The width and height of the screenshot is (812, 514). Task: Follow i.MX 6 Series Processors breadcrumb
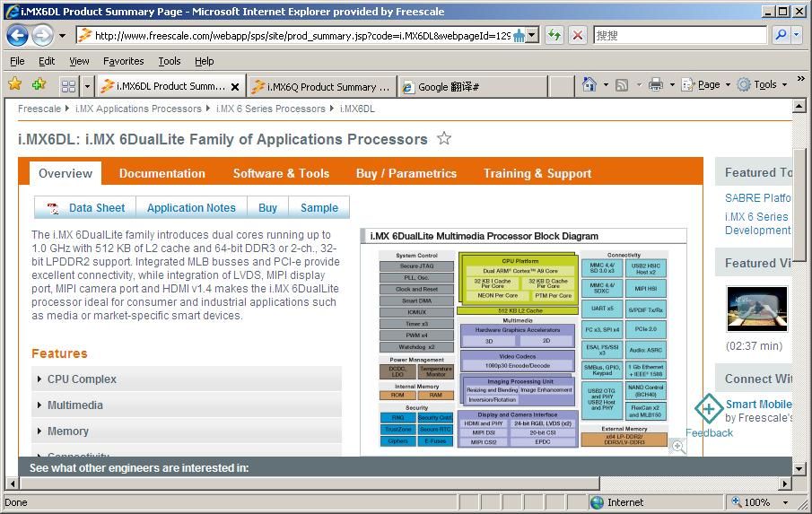(271, 109)
